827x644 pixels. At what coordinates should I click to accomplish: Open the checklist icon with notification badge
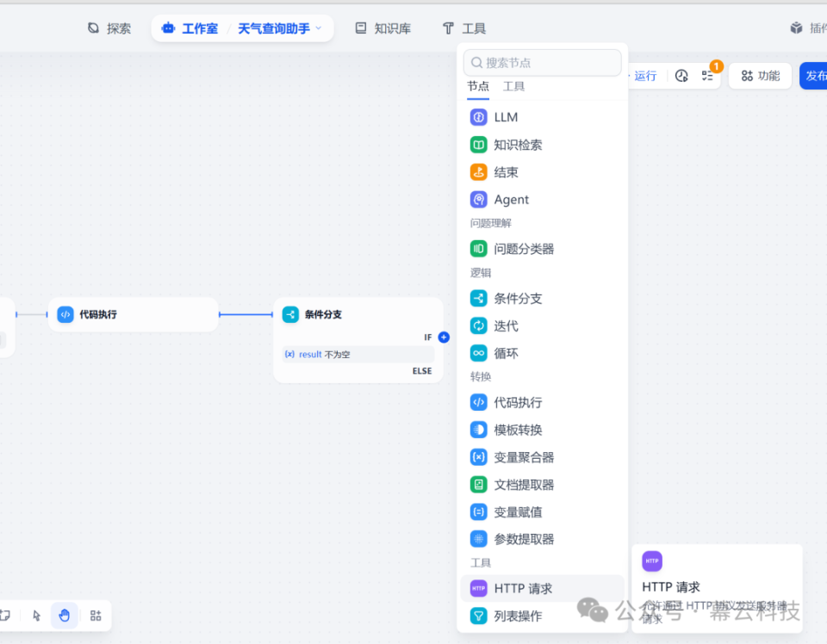coord(709,76)
